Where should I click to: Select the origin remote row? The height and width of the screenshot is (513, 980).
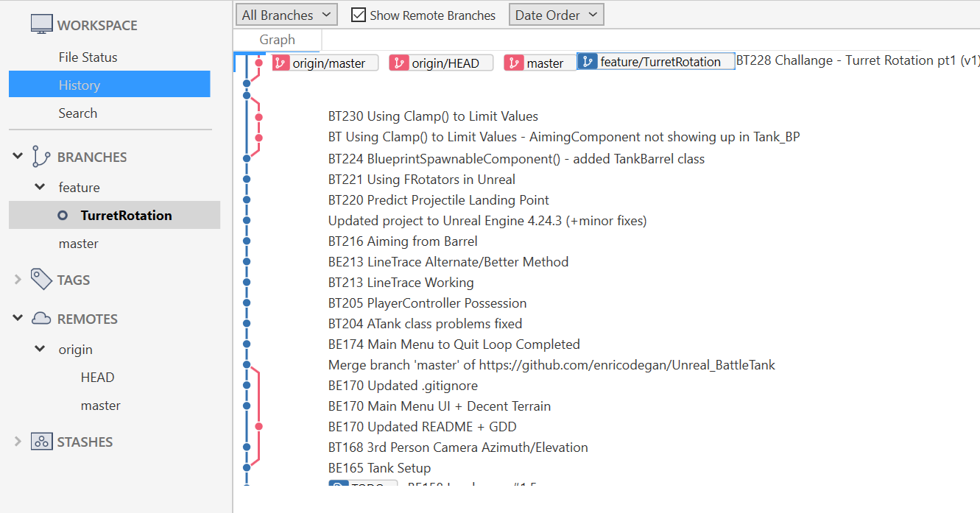tap(76, 350)
